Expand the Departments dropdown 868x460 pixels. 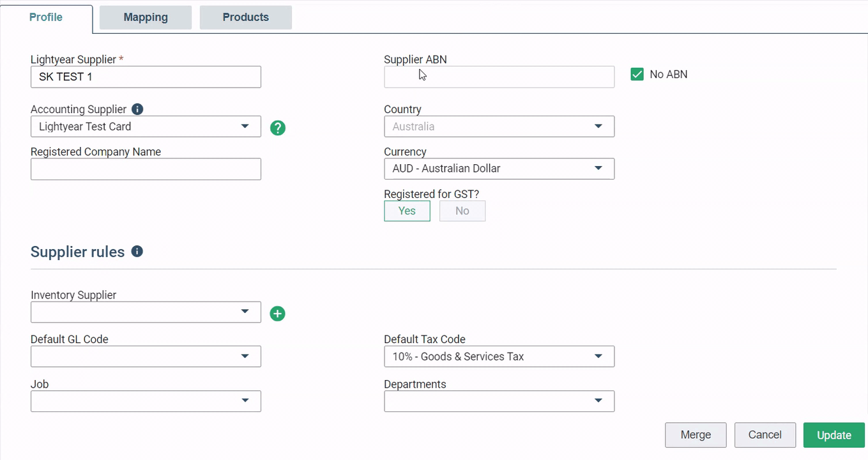[x=499, y=401]
